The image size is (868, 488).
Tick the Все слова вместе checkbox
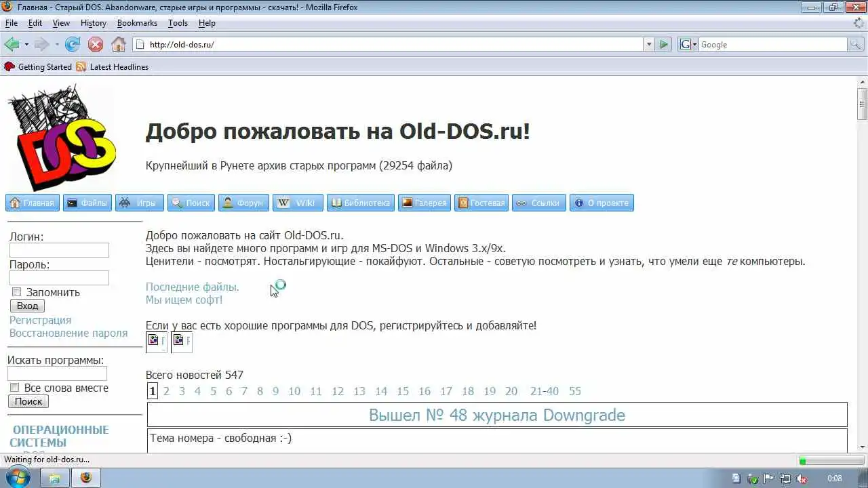(x=14, y=388)
